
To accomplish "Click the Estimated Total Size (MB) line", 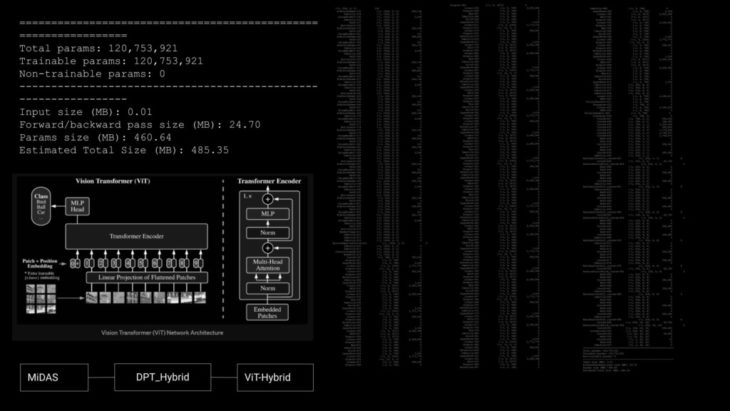I will [x=124, y=149].
